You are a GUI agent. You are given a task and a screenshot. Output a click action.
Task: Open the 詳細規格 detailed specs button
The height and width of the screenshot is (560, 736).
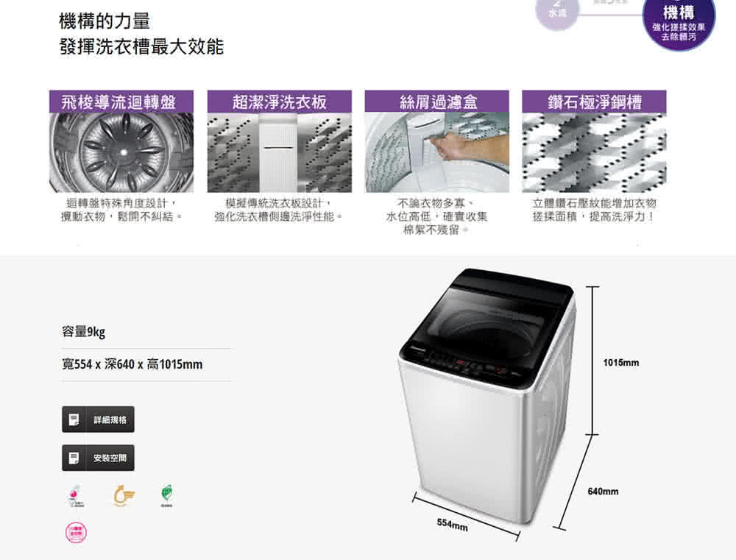(98, 419)
